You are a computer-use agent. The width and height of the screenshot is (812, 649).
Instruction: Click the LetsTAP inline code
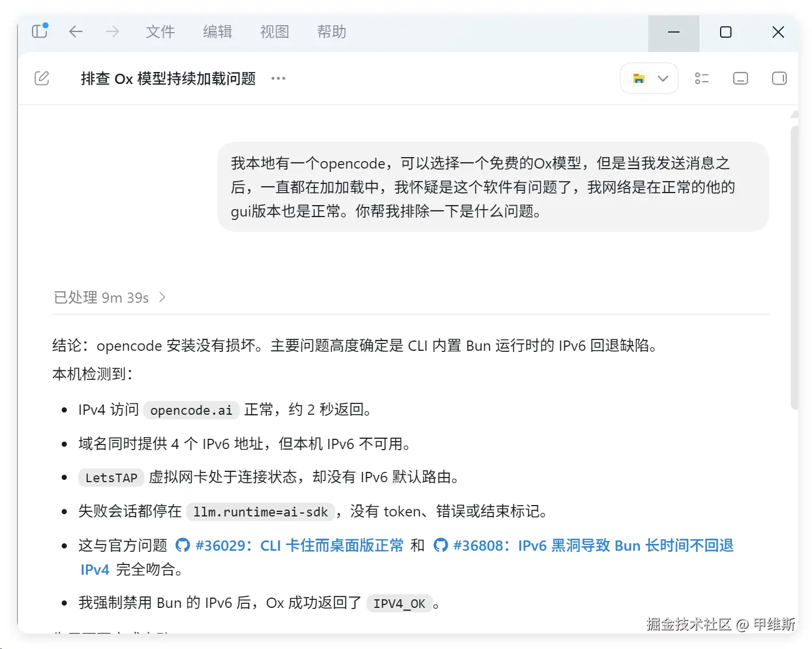point(111,478)
